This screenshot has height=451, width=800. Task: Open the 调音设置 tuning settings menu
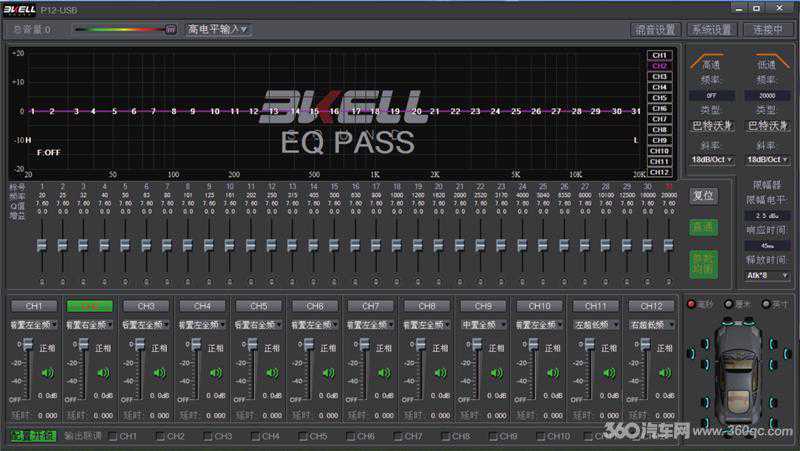(656, 30)
